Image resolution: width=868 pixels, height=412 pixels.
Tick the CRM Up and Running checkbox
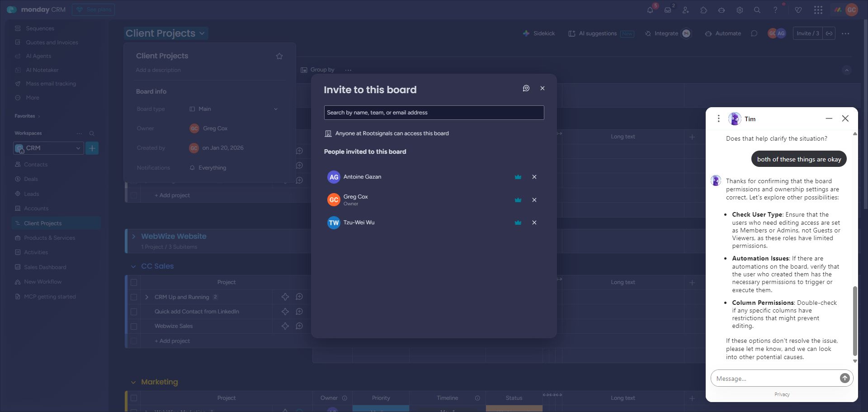[134, 297]
